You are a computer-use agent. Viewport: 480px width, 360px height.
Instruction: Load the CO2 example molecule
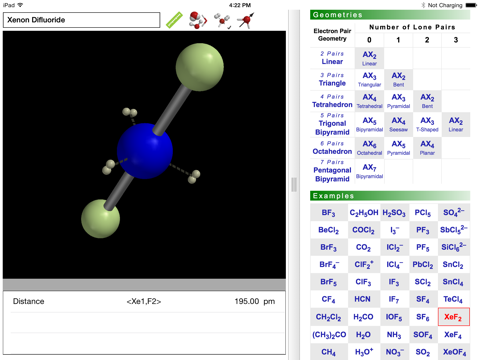click(x=364, y=247)
